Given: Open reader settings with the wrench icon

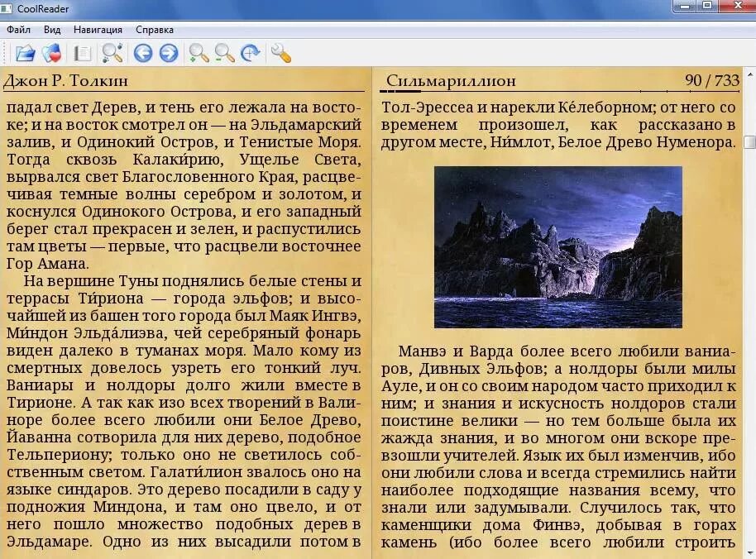Looking at the screenshot, I should point(279,52).
